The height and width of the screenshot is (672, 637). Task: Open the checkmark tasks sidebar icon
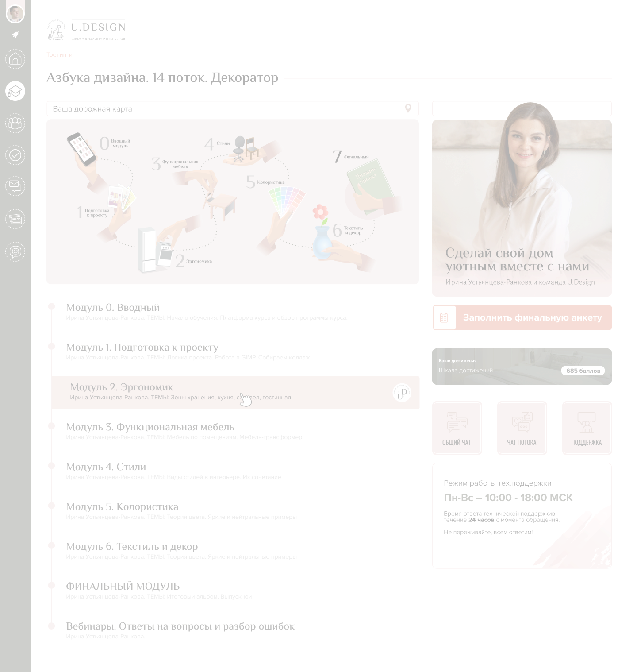(15, 155)
